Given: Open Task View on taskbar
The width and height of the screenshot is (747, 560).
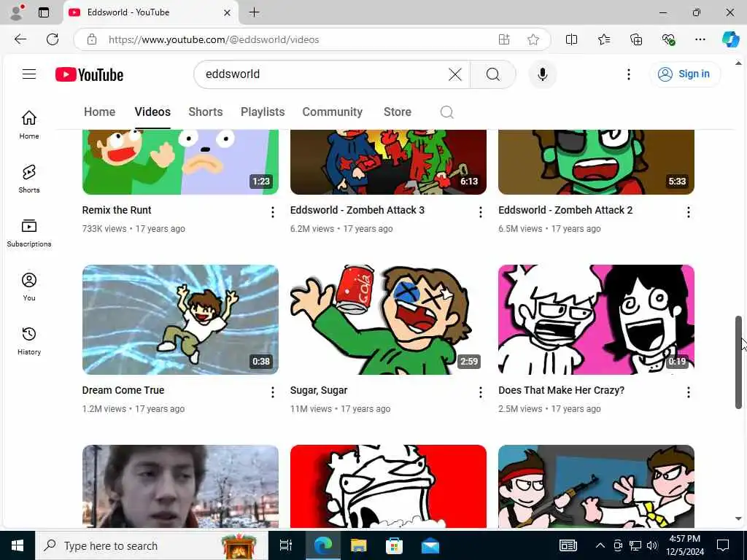Looking at the screenshot, I should (286, 545).
